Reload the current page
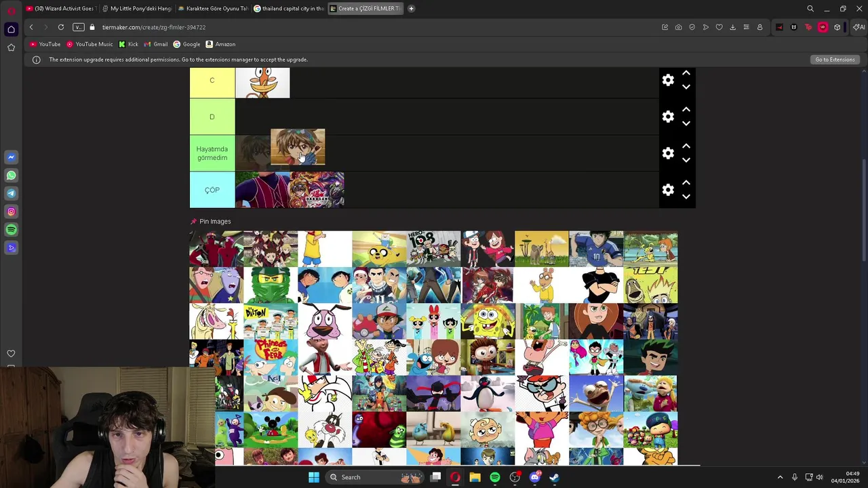Screen dimensions: 868x488 [x=61, y=27]
